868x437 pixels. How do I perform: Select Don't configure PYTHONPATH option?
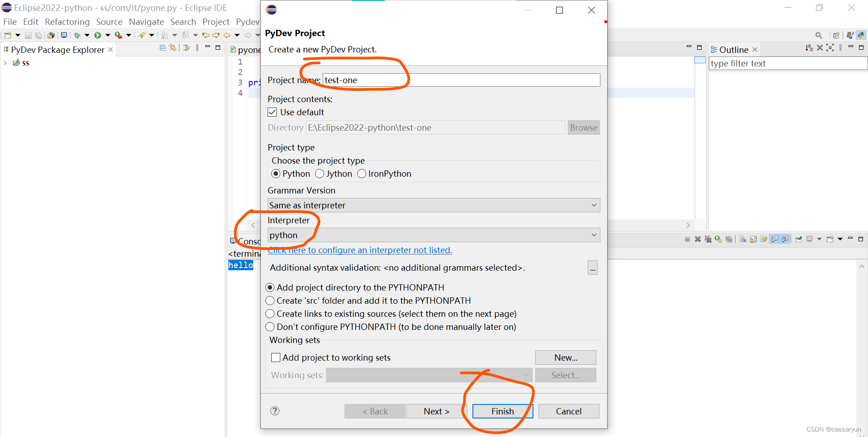(270, 327)
